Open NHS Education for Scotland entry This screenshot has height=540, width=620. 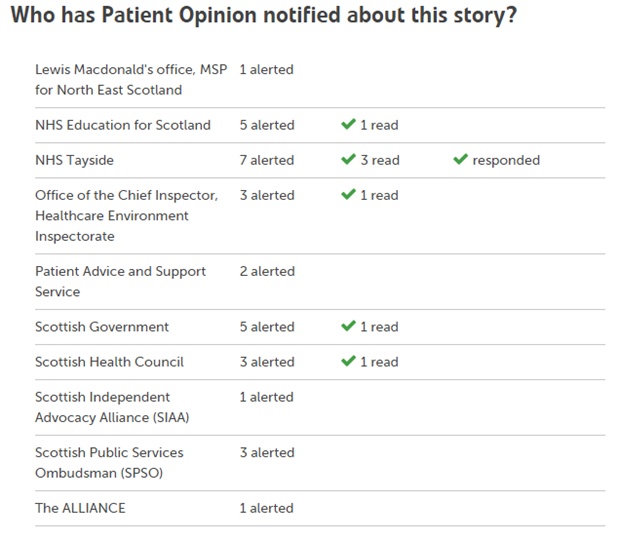click(123, 125)
